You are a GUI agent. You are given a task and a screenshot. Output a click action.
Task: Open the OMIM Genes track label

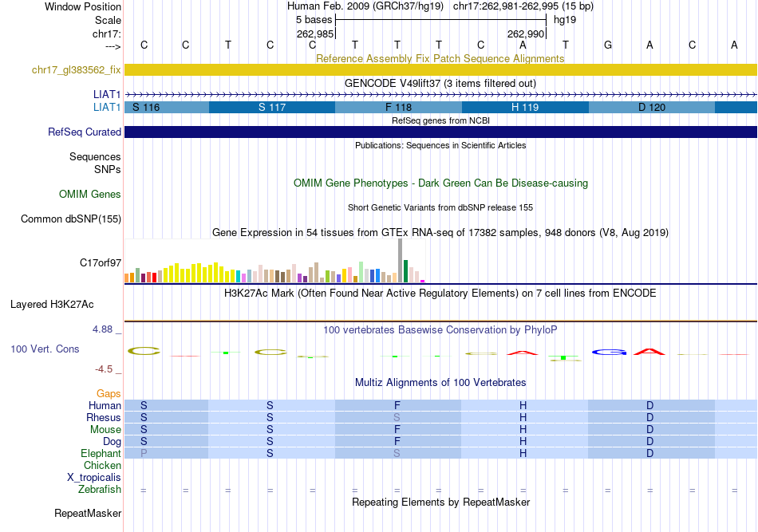click(x=90, y=195)
